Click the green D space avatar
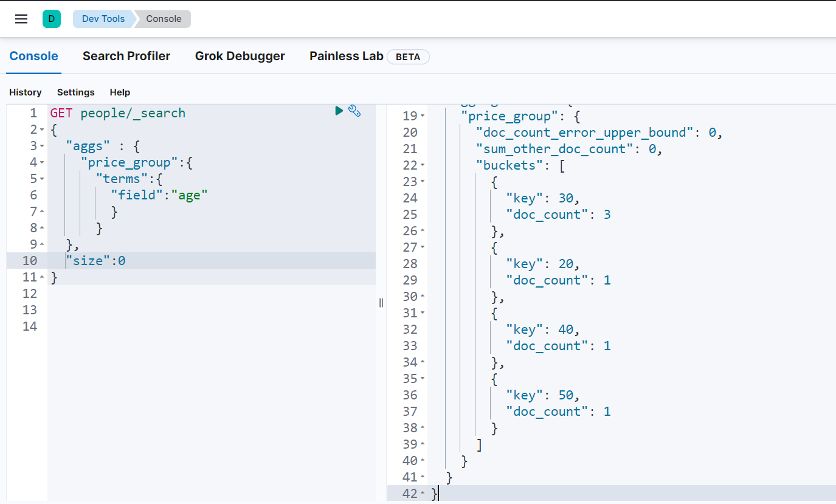 click(x=52, y=19)
